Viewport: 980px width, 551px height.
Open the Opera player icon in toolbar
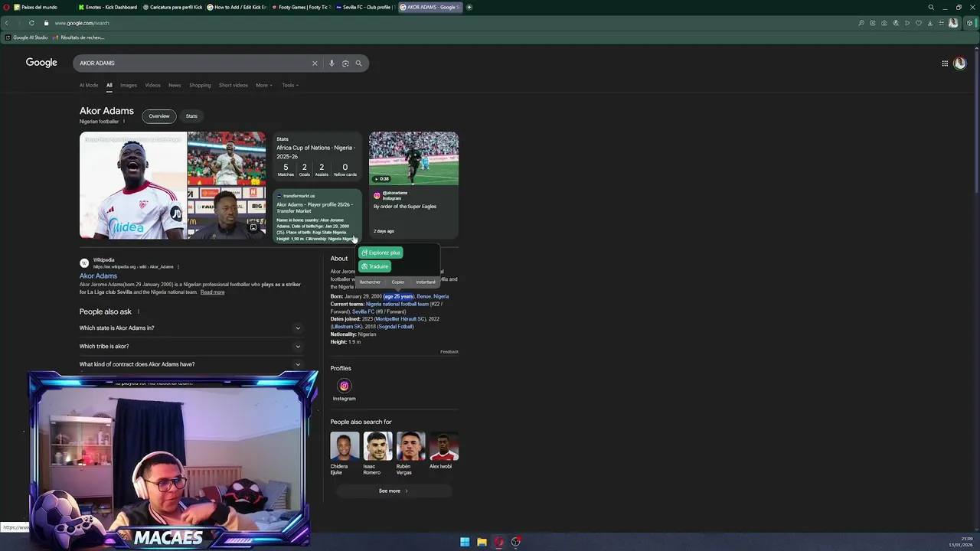[x=907, y=23]
